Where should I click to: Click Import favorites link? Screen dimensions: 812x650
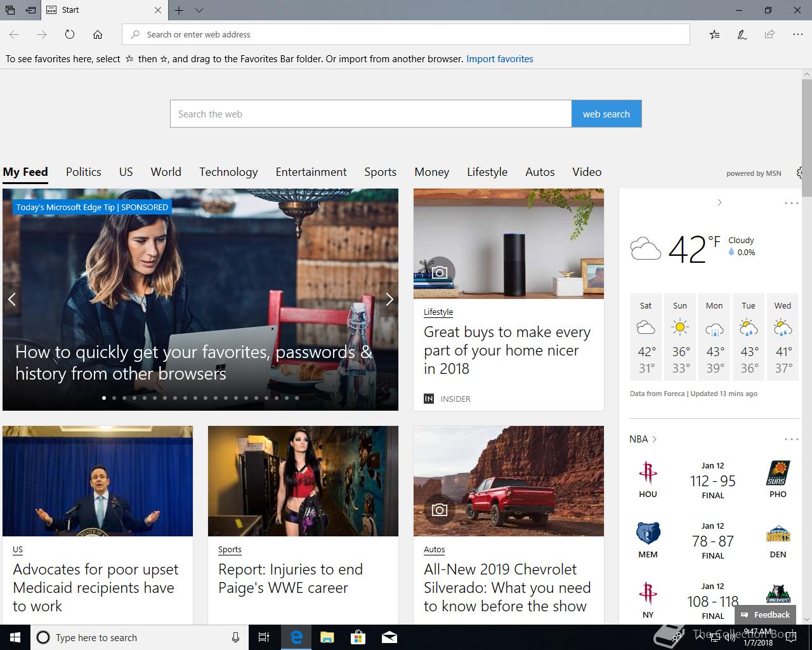[500, 59]
